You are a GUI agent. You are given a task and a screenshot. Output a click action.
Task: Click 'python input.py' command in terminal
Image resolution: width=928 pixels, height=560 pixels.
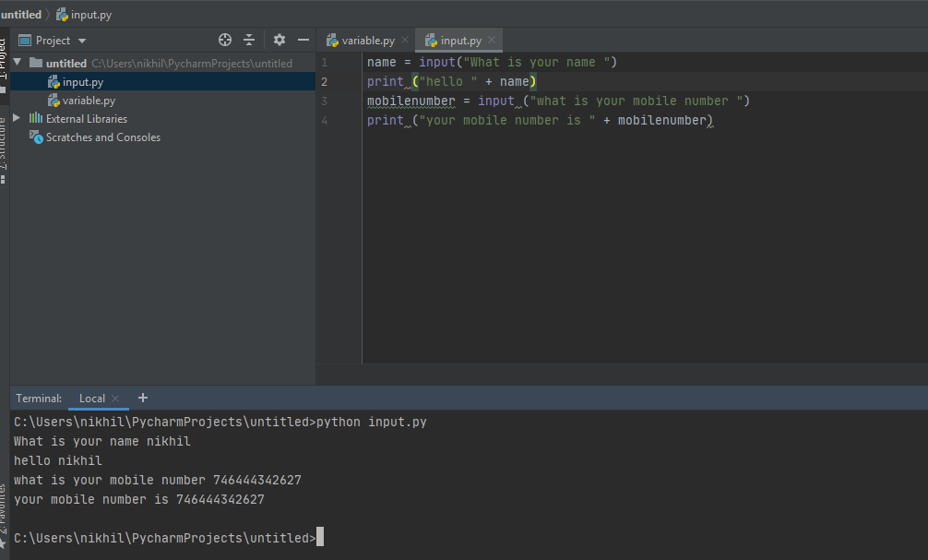pos(372,422)
